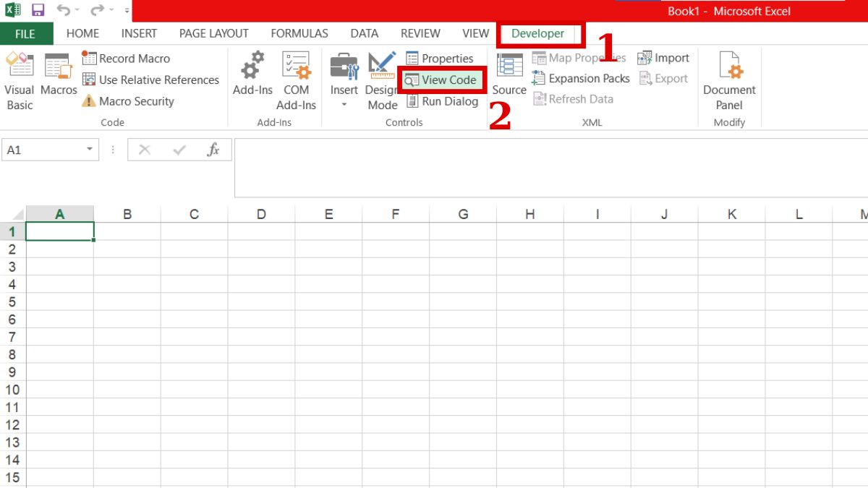This screenshot has width=868, height=488.
Task: Select column K header
Action: click(x=732, y=214)
